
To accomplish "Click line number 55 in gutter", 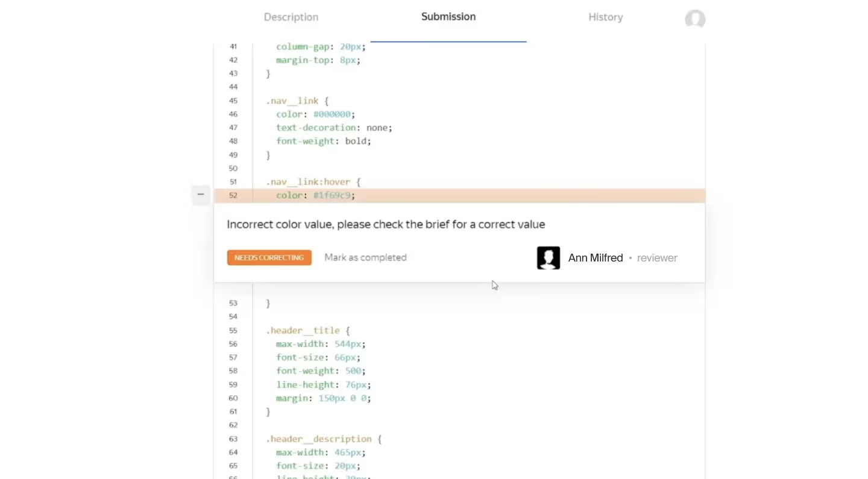I will pyautogui.click(x=233, y=330).
